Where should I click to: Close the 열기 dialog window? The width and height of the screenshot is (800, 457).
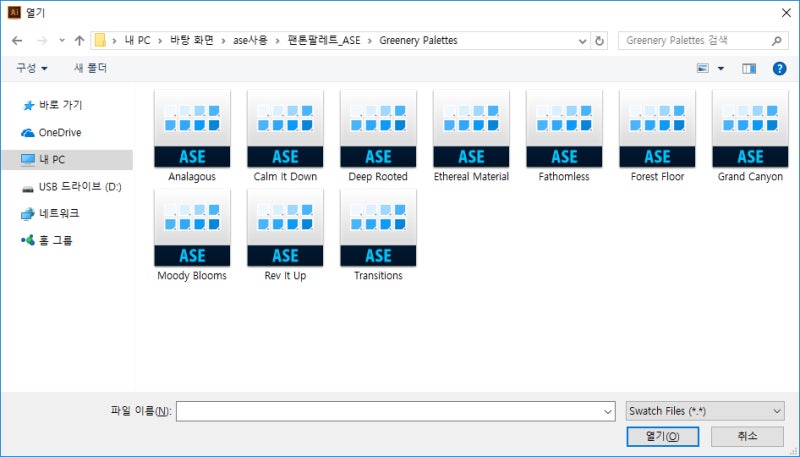coord(786,13)
